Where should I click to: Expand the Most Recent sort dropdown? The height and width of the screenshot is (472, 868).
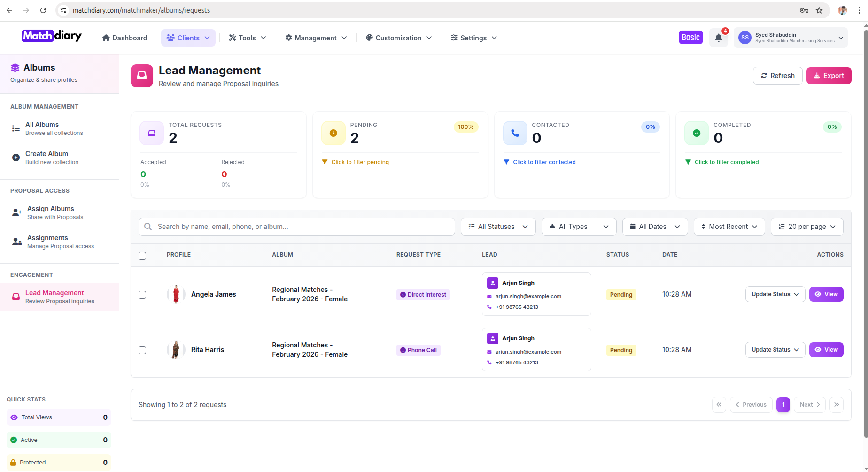(729, 227)
